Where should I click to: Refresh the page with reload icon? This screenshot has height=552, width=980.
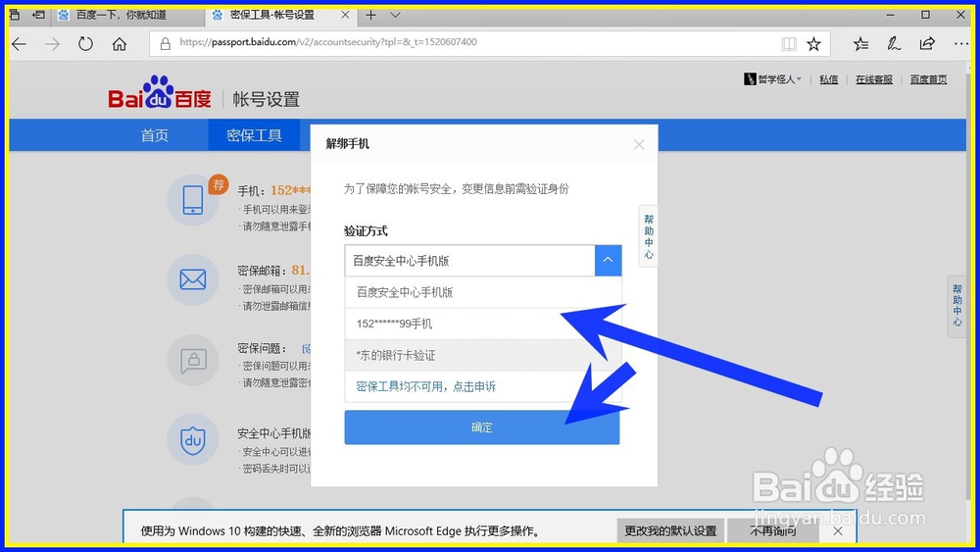point(85,44)
